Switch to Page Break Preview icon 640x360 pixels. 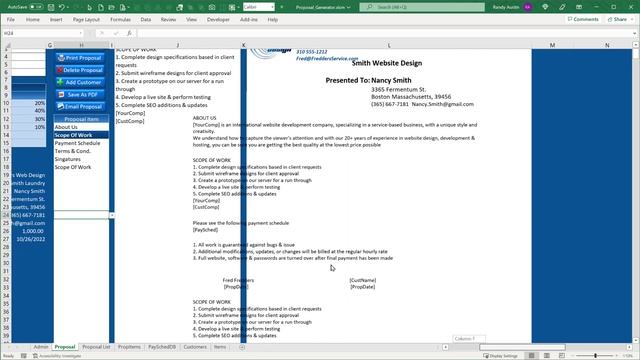pyautogui.click(x=562, y=356)
